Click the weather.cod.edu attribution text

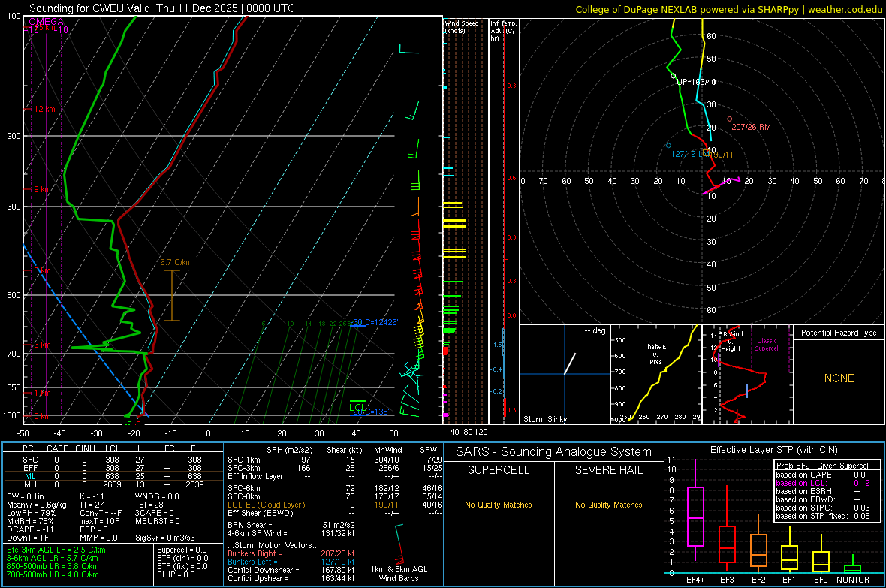(x=845, y=10)
